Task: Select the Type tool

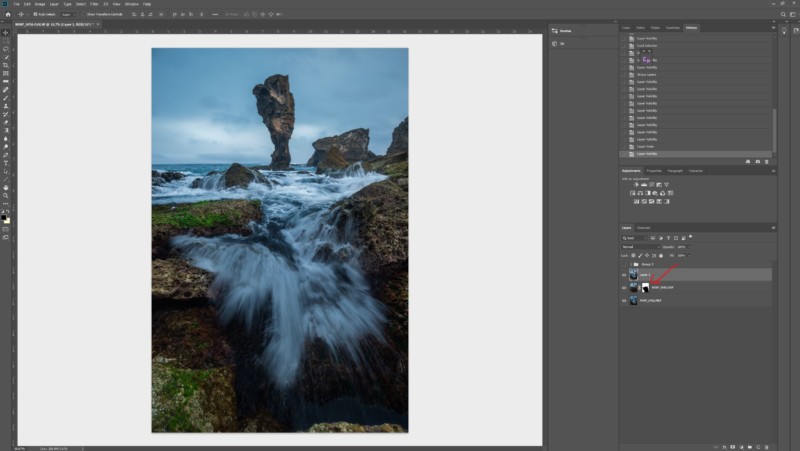Action: tap(6, 163)
